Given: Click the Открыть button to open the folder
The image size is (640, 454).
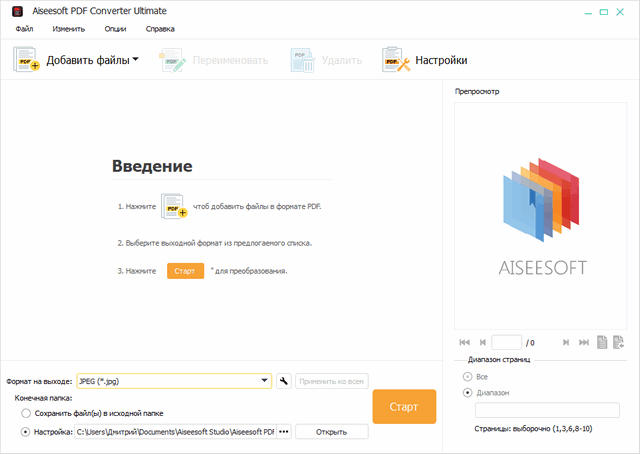Looking at the screenshot, I should (x=331, y=432).
